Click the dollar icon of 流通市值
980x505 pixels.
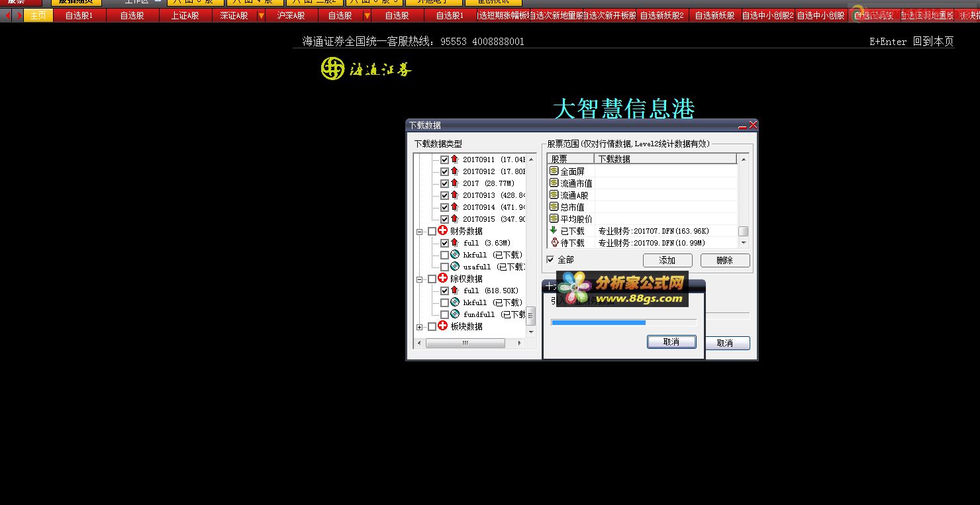pos(554,183)
